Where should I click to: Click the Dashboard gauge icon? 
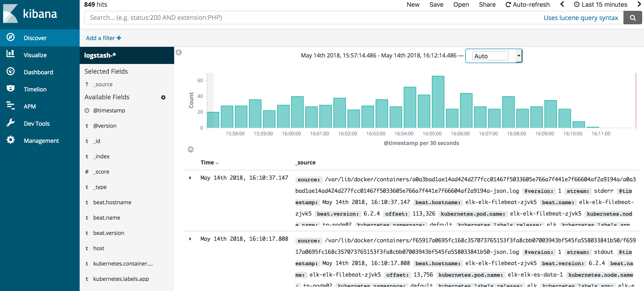click(11, 72)
